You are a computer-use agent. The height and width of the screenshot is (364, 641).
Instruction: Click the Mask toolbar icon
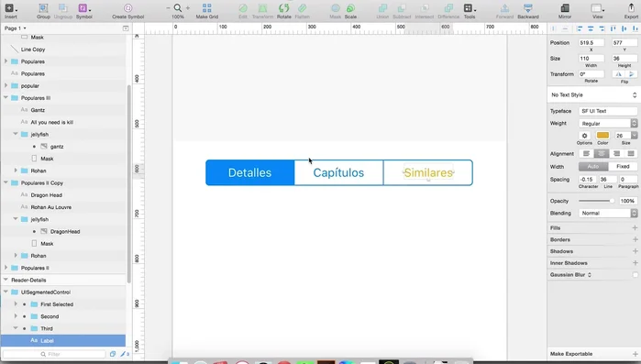[x=336, y=8]
